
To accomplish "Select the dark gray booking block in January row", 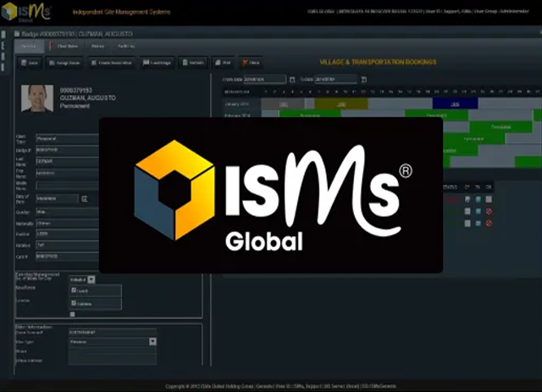I will 283,103.
